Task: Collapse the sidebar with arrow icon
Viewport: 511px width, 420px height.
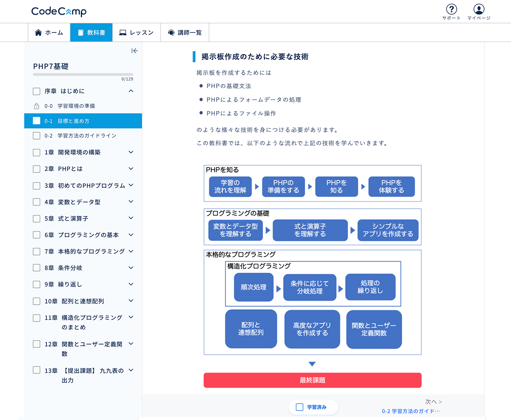Action: point(135,51)
